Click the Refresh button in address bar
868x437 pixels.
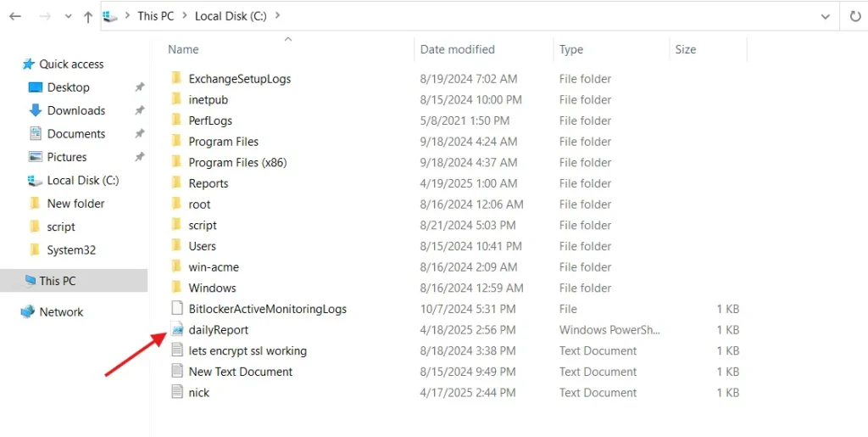tap(854, 16)
